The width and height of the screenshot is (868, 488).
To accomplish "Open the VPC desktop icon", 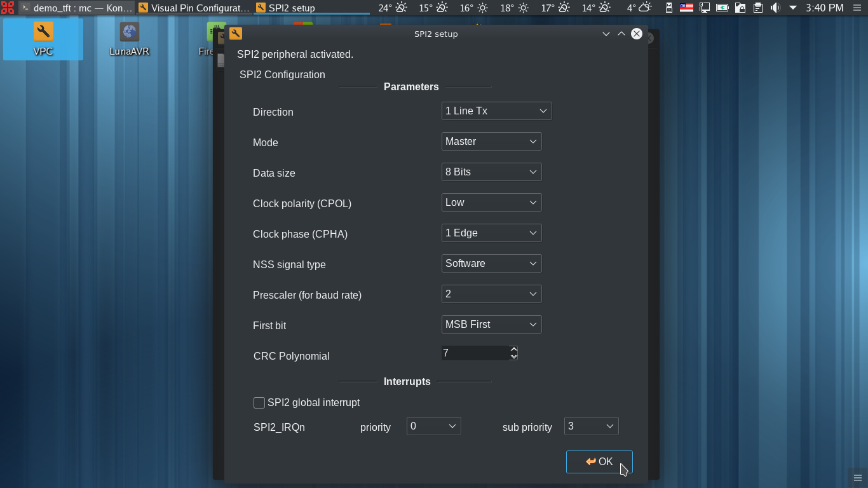I will tap(43, 38).
